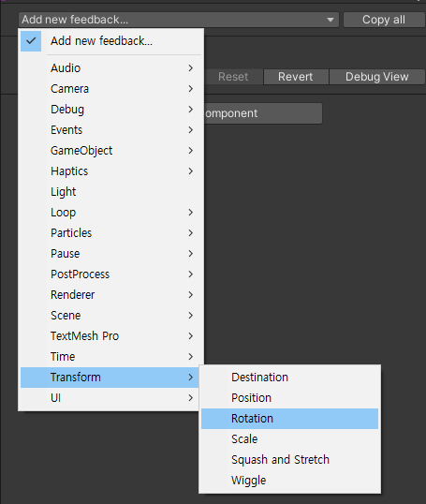Click the checkmark beside Add new feedback...
The image size is (426, 504).
click(31, 41)
